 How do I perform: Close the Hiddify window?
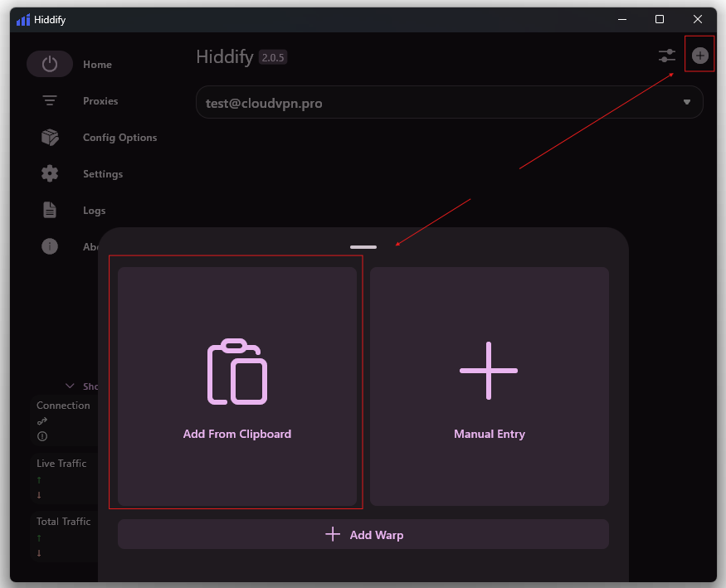(x=697, y=19)
